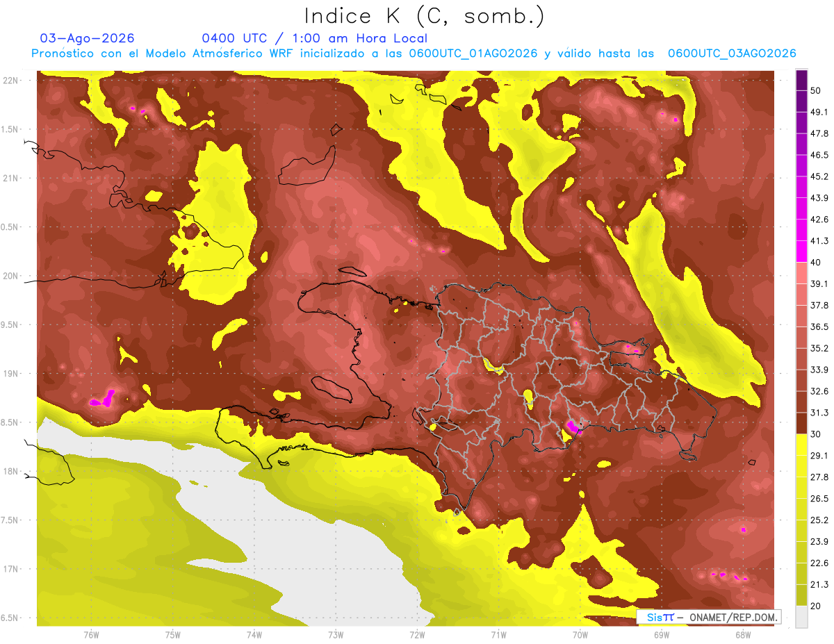The width and height of the screenshot is (834, 644).
Task: Click the truncated latitude label "1.5N"
Action: click(10, 129)
